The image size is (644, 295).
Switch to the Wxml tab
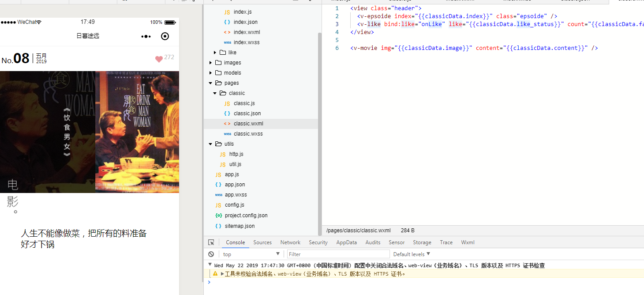(468, 242)
